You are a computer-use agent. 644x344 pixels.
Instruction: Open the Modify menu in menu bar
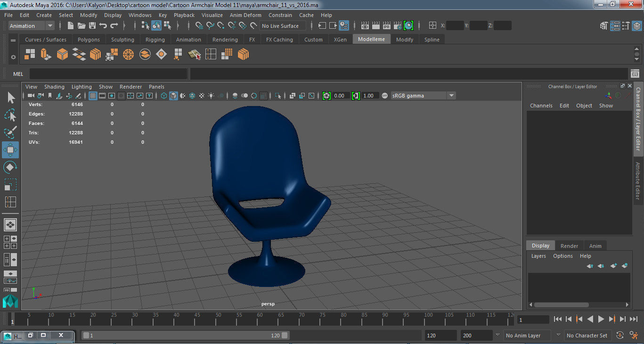point(89,15)
